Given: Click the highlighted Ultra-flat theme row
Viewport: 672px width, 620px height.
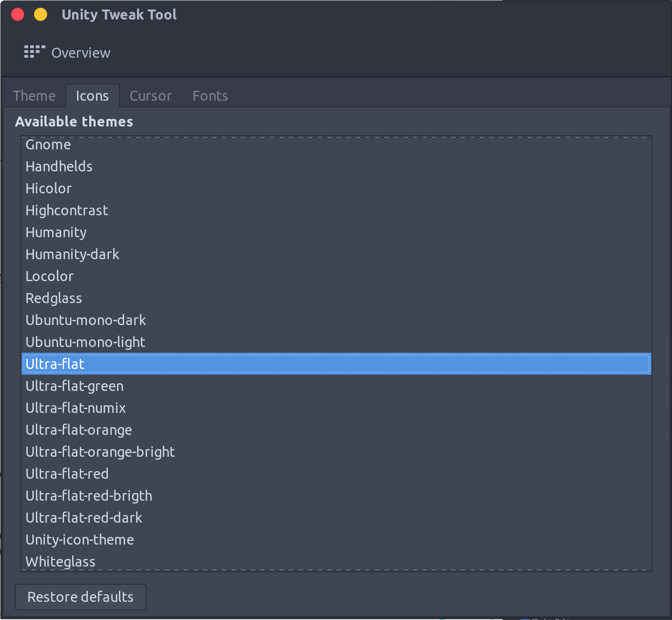Looking at the screenshot, I should point(336,364).
